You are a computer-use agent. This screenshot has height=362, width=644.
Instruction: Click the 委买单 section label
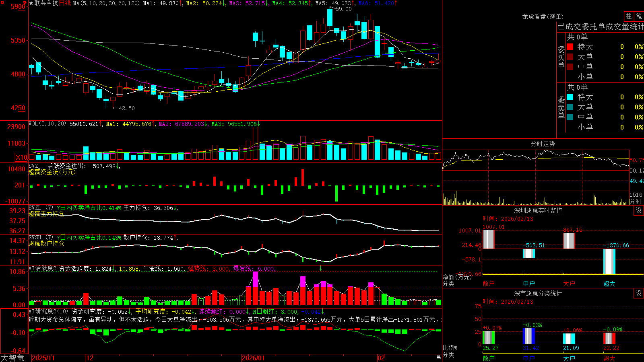point(561,57)
